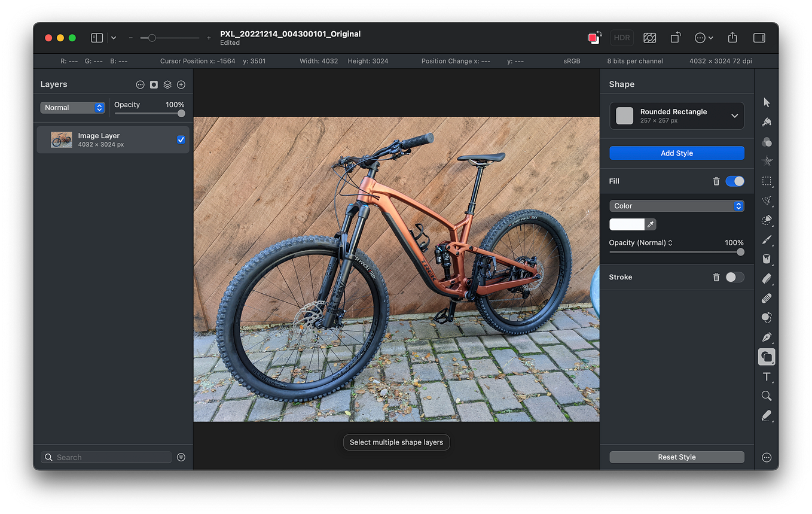Select the Arrange tool

(767, 102)
